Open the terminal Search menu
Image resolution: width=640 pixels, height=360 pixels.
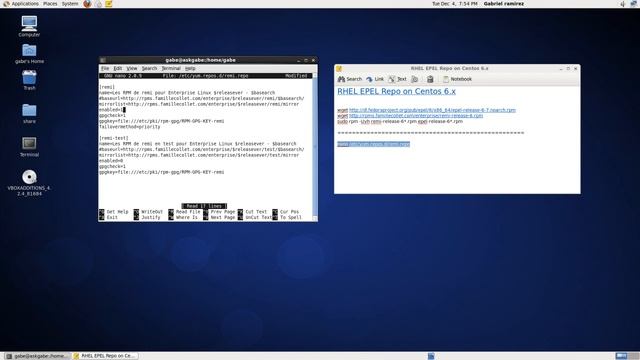click(x=149, y=69)
